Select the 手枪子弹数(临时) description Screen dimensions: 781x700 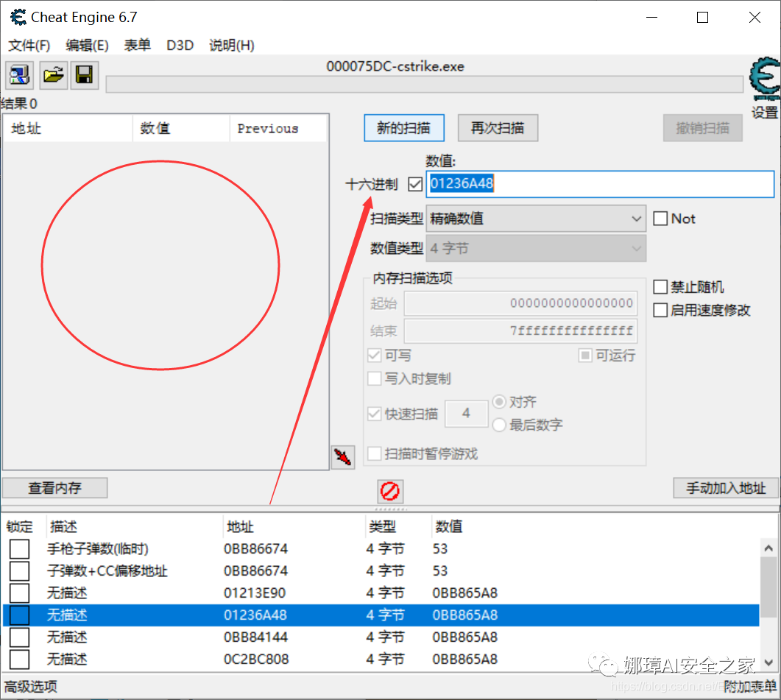98,548
